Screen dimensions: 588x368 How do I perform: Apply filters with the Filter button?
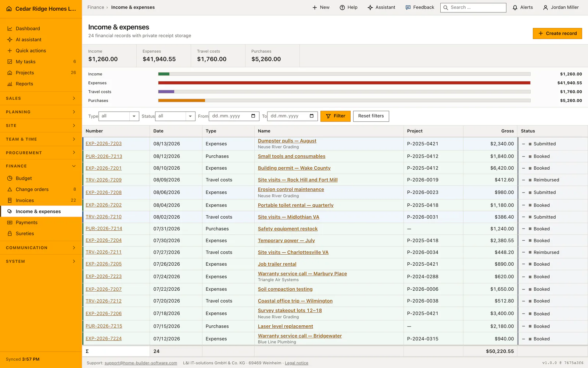(x=336, y=116)
